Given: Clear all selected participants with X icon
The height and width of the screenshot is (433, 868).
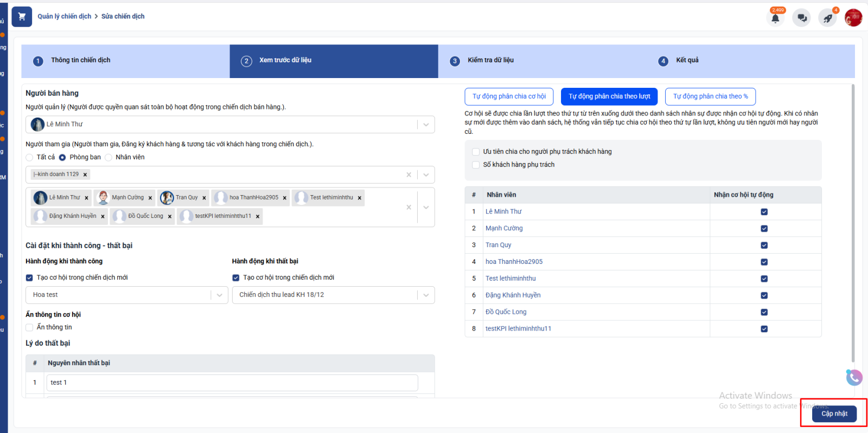Looking at the screenshot, I should click(x=409, y=207).
